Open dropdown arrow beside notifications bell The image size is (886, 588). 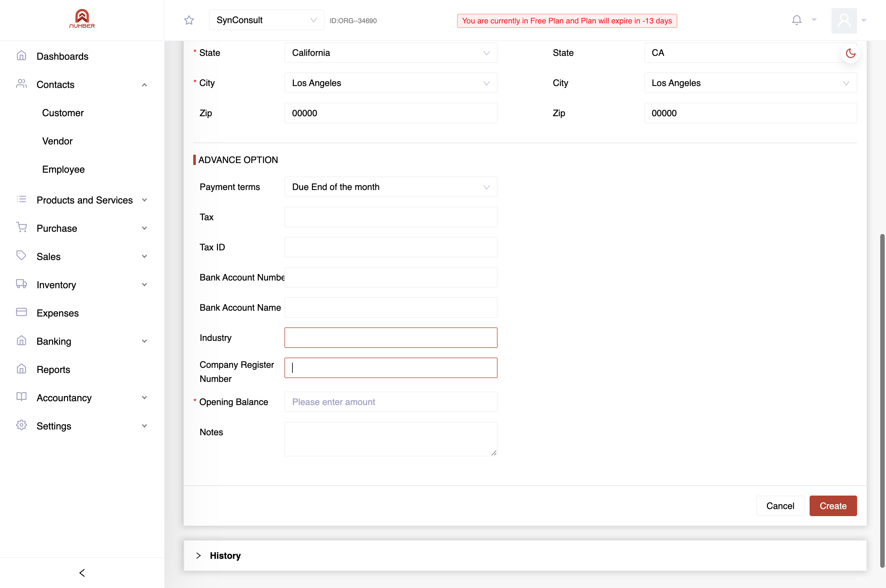[x=814, y=20]
